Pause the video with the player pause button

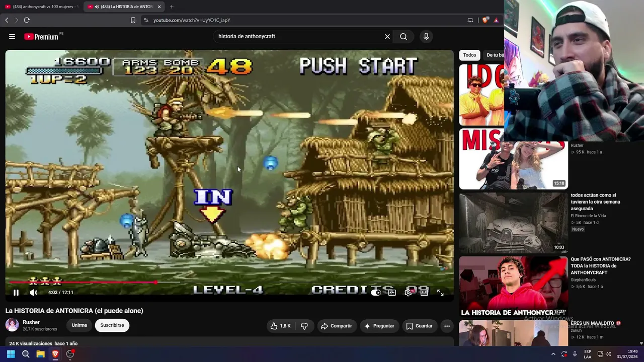(x=16, y=292)
